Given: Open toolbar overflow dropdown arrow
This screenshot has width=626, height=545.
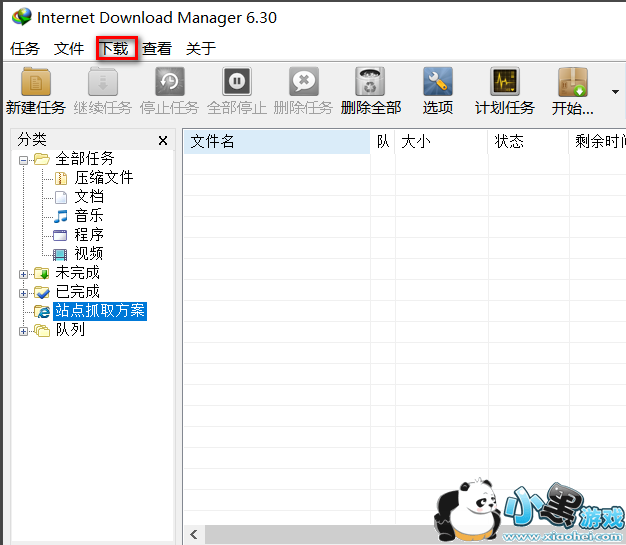Looking at the screenshot, I should (615, 92).
